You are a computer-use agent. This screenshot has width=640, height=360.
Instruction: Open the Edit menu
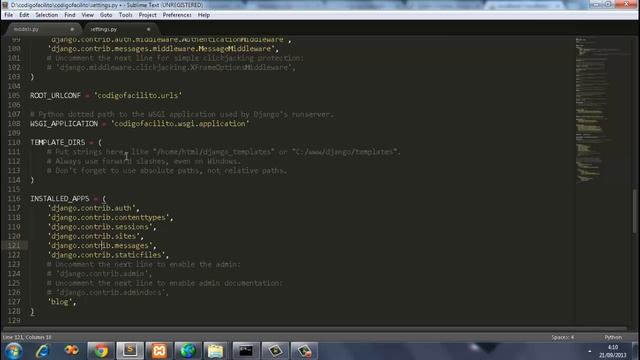(x=24, y=15)
